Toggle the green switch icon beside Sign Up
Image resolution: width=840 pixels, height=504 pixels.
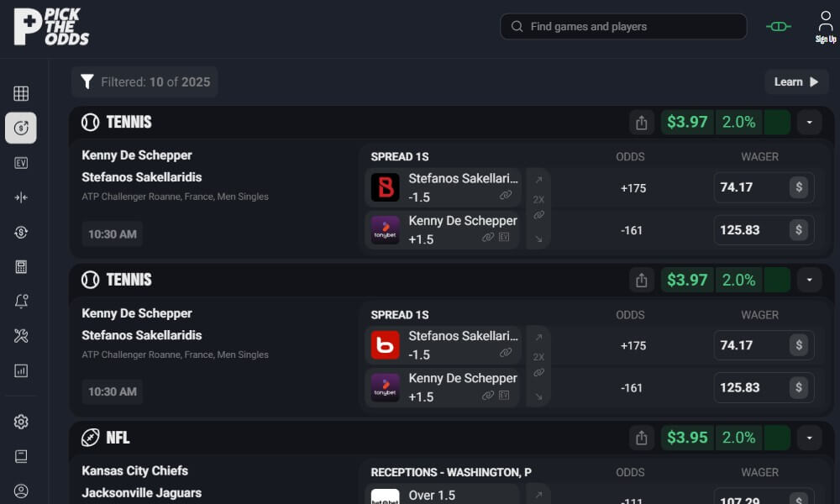(779, 27)
